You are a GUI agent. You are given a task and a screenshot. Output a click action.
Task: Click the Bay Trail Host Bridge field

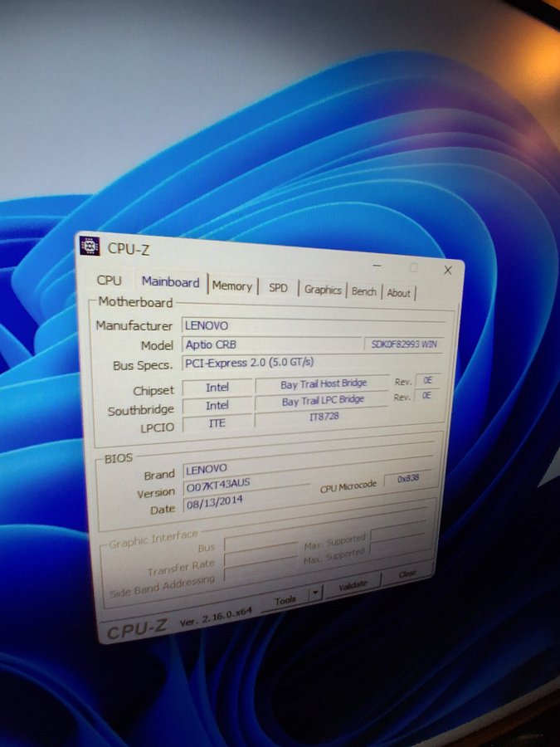(x=323, y=384)
